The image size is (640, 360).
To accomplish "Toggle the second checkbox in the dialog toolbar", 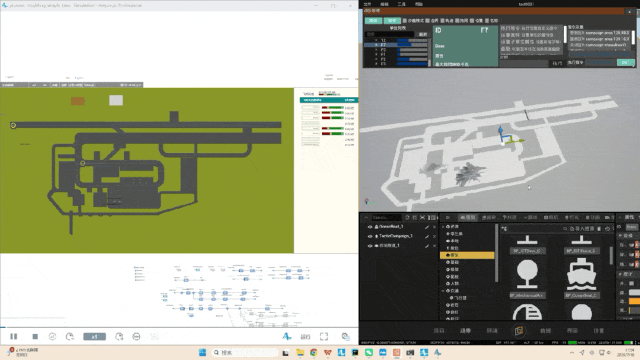I will click(428, 20).
